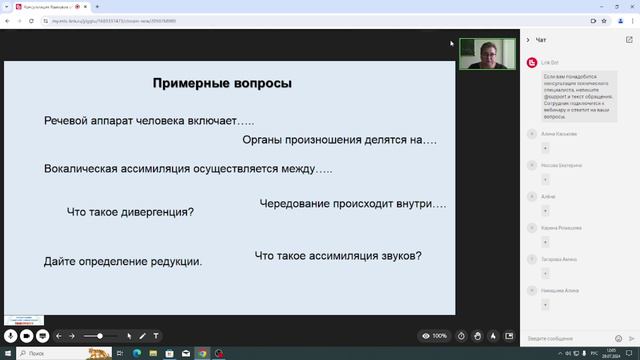Viewport: 640px width, 360px height.
Task: Toggle the camera button in webinar controls
Action: point(27,336)
